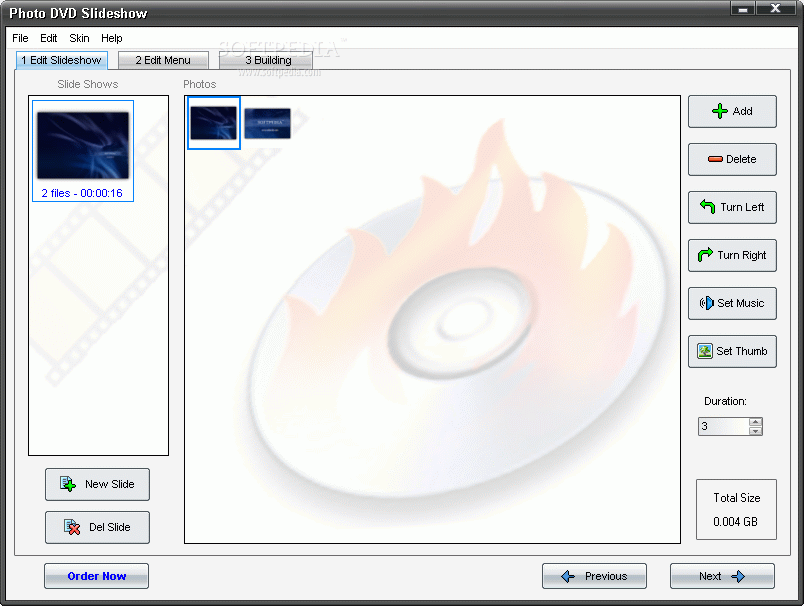Image resolution: width=804 pixels, height=606 pixels.
Task: Click the blue right arrow on Next
Action: [738, 576]
